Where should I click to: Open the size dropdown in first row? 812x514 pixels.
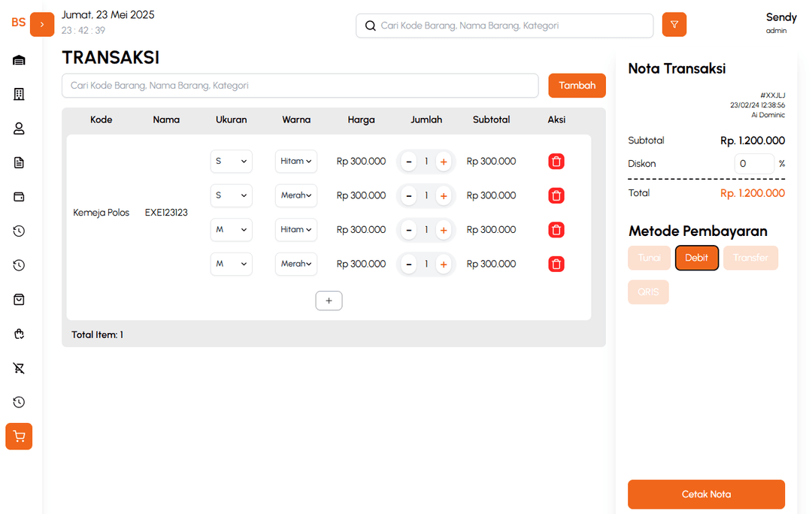point(231,162)
